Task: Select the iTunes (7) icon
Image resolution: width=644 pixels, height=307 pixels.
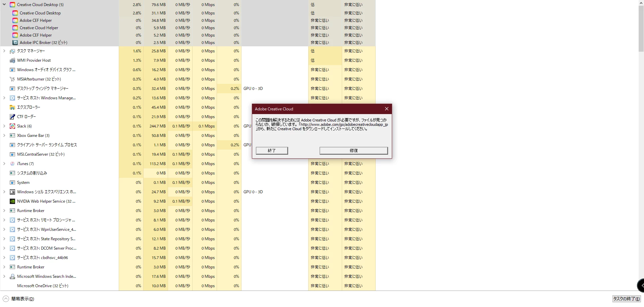Action: tap(12, 164)
